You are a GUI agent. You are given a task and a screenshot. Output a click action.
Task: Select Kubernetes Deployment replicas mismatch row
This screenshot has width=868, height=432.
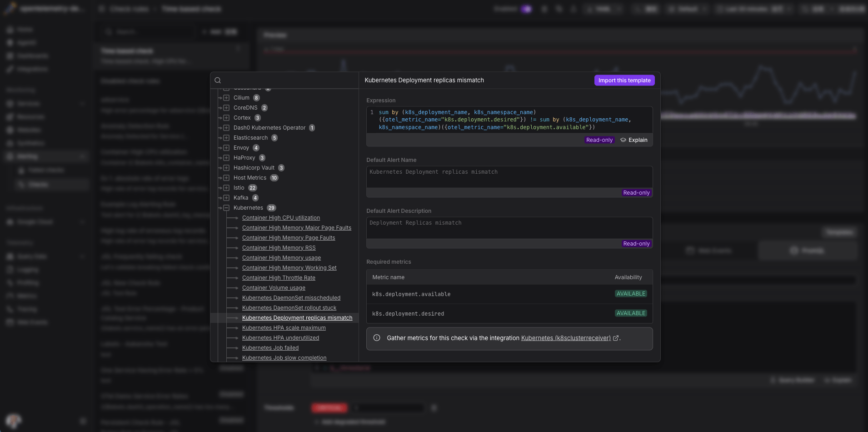[284, 318]
